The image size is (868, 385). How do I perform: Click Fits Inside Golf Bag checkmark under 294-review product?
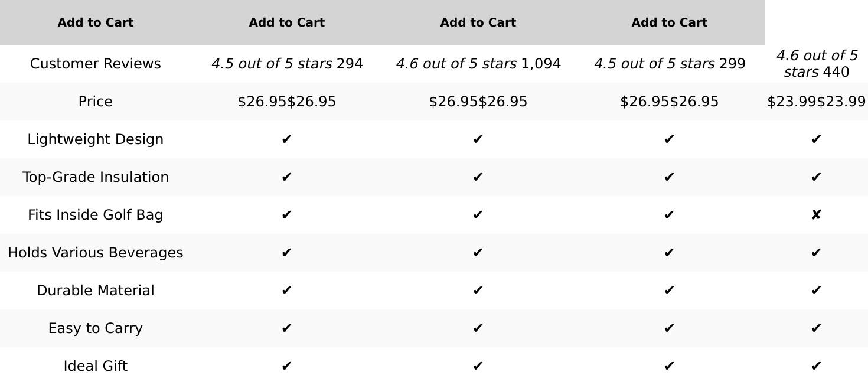coord(287,215)
